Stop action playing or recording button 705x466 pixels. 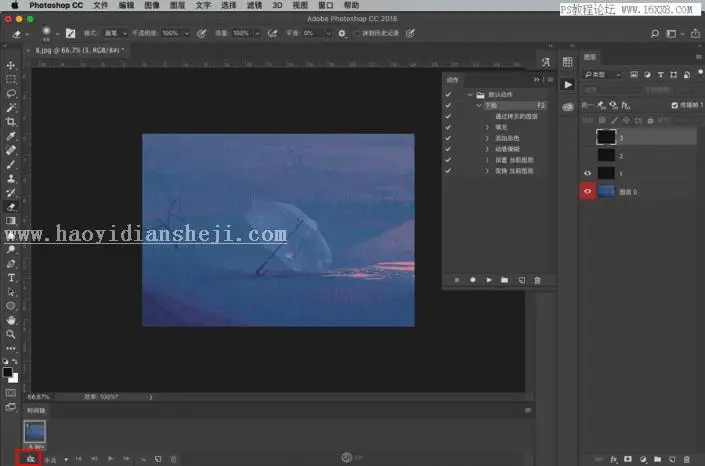pyautogui.click(x=457, y=280)
